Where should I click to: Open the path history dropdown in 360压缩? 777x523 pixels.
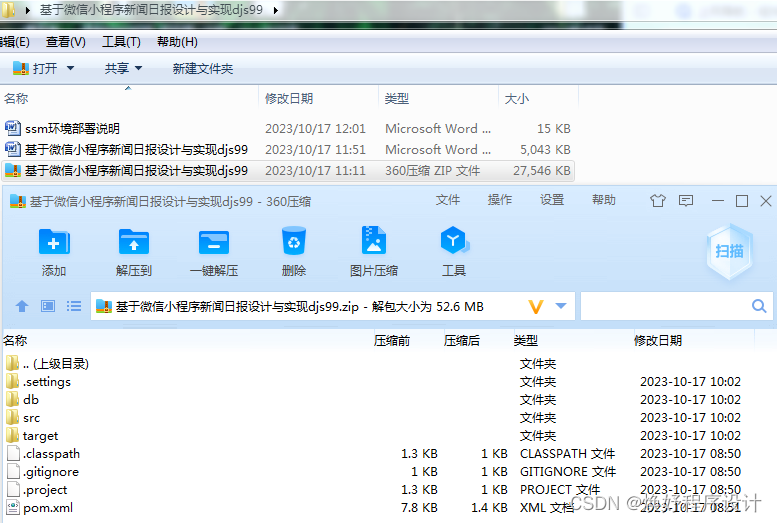[561, 306]
